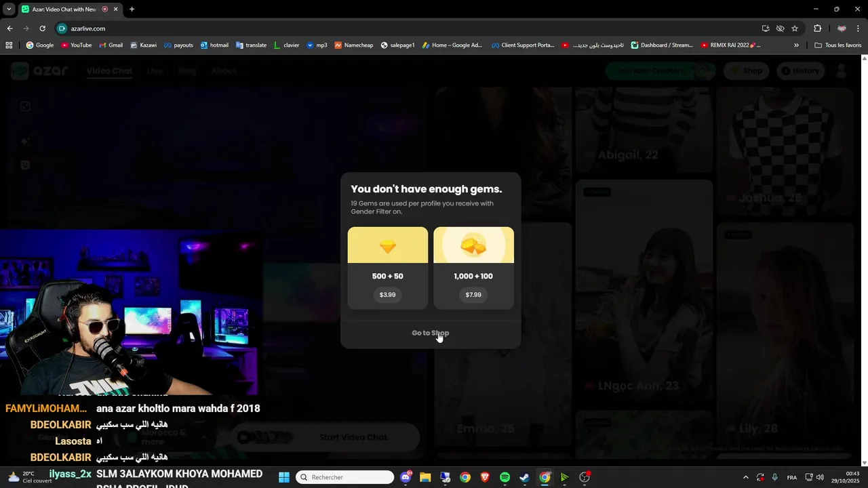Screen dimensions: 868x488
Task: Open Spotify from the taskbar
Action: click(x=505, y=477)
